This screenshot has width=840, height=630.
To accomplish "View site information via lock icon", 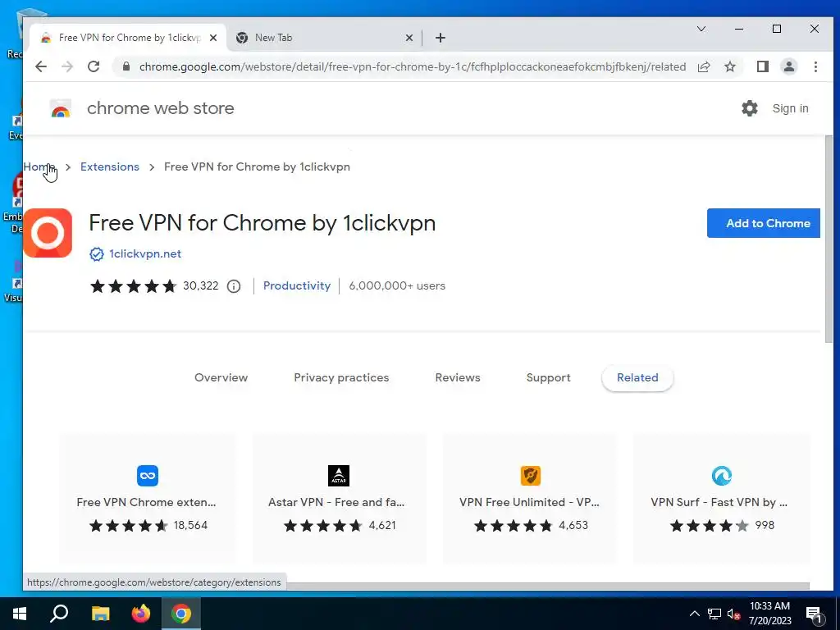I will pyautogui.click(x=126, y=66).
